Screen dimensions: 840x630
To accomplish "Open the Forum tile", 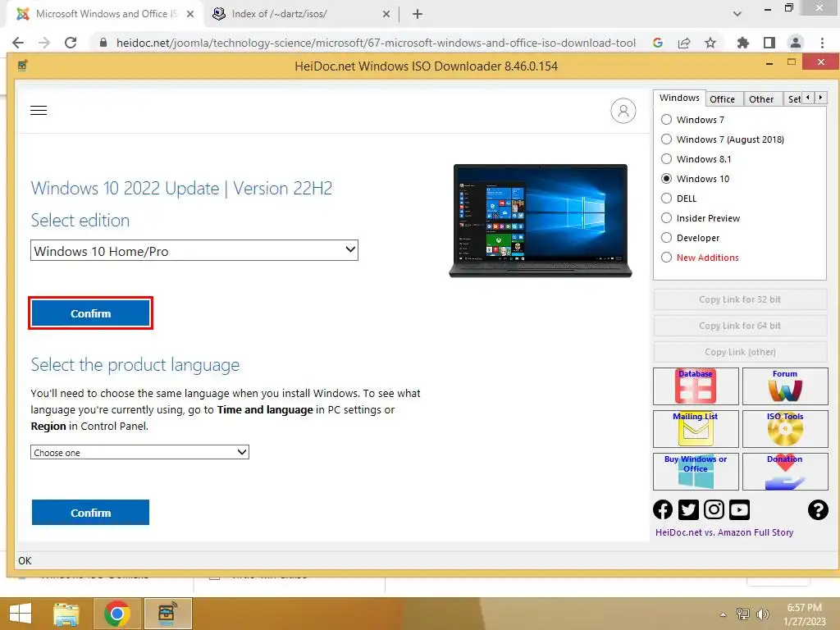I will pyautogui.click(x=785, y=386).
